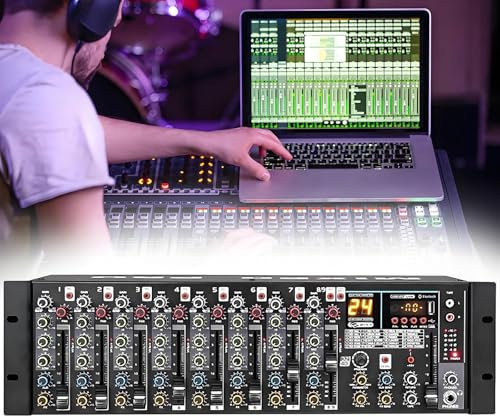Image resolution: width=500 pixels, height=417 pixels.
Task: Grab the channel 1 fader handle
Action: 63,399
